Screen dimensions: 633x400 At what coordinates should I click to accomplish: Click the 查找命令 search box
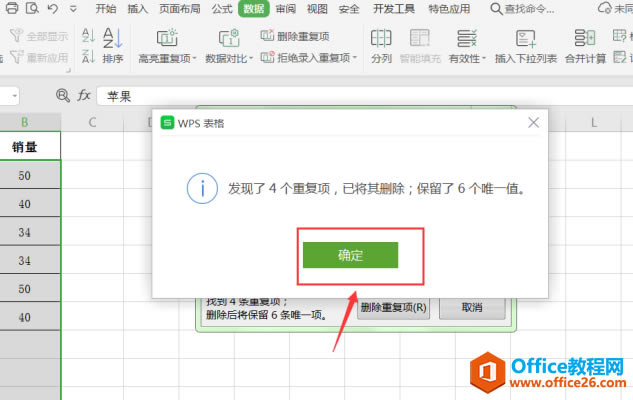coord(522,8)
